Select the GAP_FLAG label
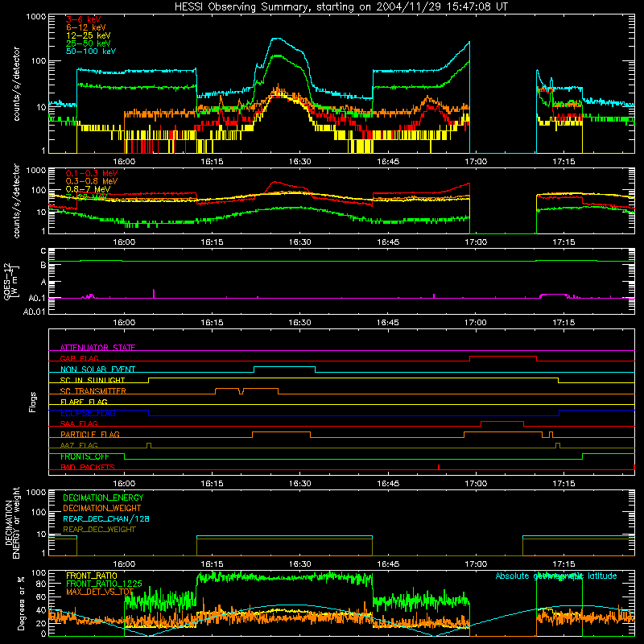Image resolution: width=644 pixels, height=644 pixels. point(79,358)
